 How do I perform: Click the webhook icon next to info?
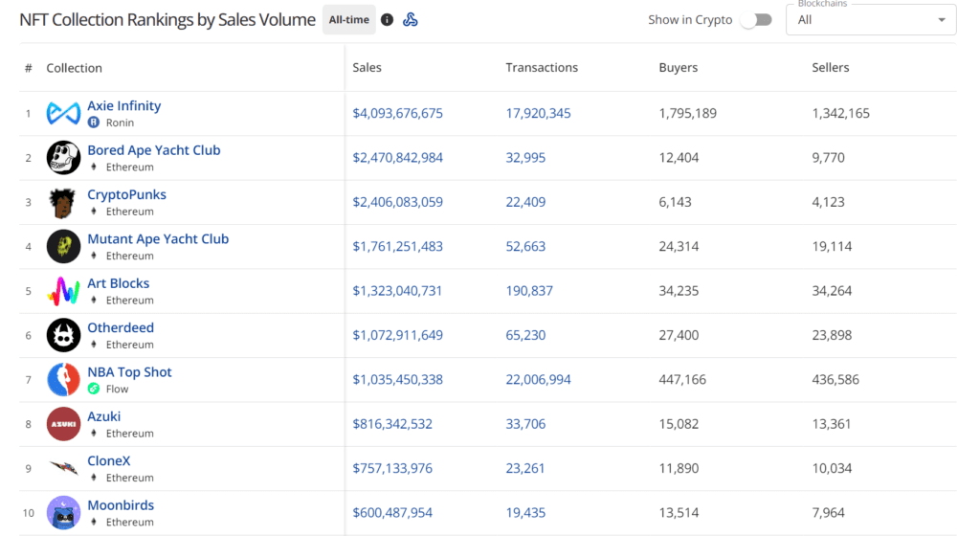click(x=410, y=20)
